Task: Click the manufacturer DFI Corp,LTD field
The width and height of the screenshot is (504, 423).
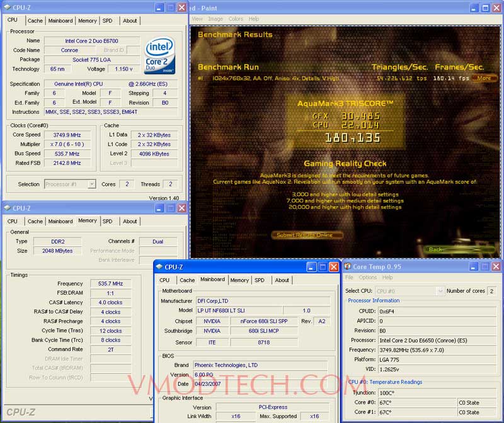Action: point(263,301)
